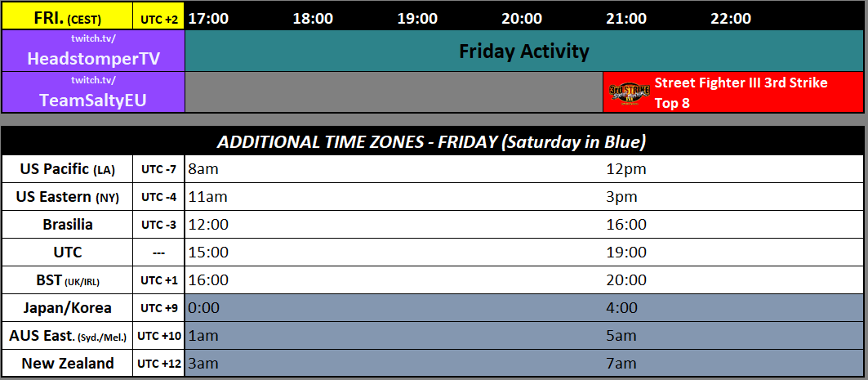Click the 3rd Strike game logo icon
Viewport: 868px width, 380px height.
click(629, 93)
